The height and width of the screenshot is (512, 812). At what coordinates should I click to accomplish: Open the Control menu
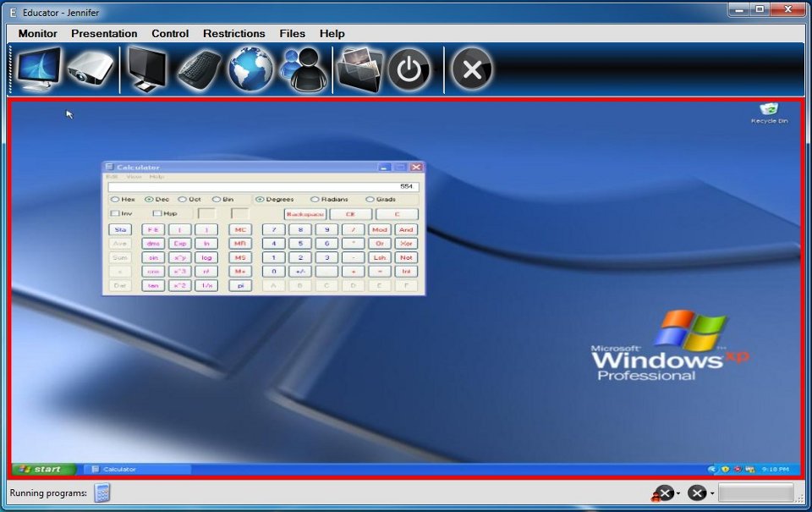click(x=170, y=34)
